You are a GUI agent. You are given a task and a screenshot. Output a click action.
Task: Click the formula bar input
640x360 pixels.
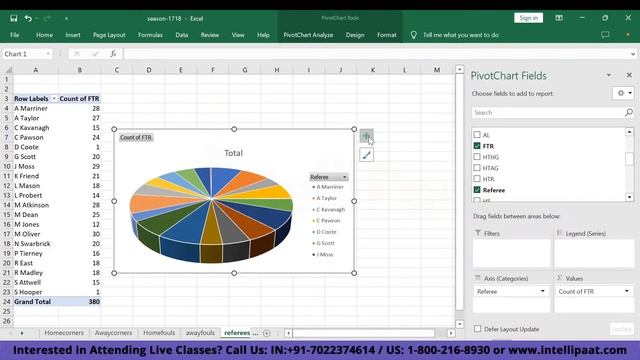click(x=376, y=54)
